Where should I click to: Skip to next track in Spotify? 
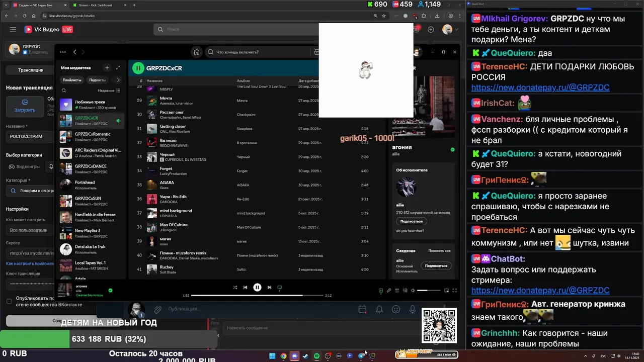coord(269,288)
